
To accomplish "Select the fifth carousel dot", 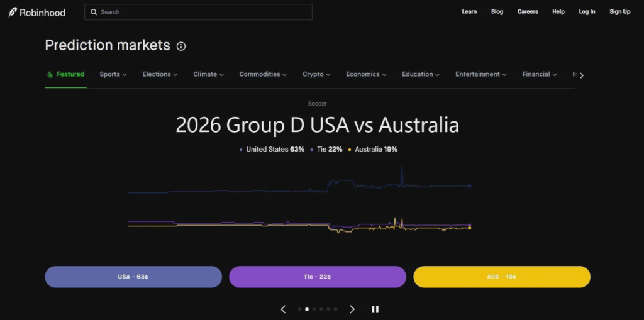I will 328,309.
